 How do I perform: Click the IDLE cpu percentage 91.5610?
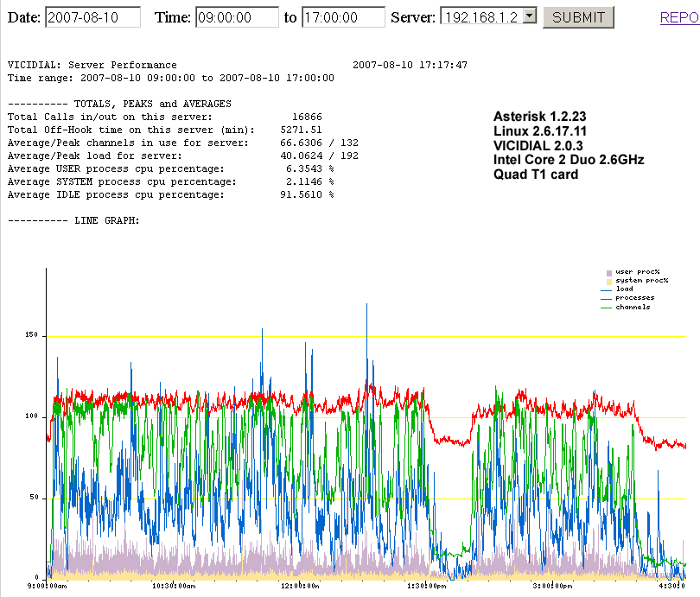click(301, 194)
